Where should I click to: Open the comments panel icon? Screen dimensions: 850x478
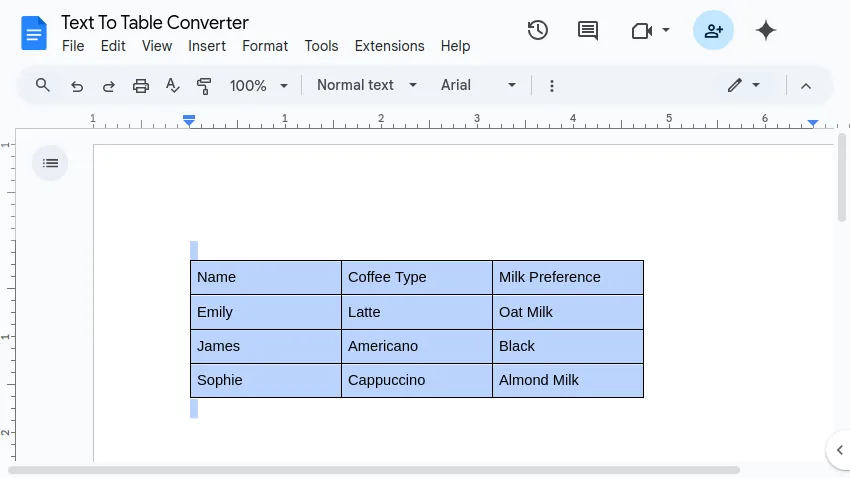[x=588, y=30]
